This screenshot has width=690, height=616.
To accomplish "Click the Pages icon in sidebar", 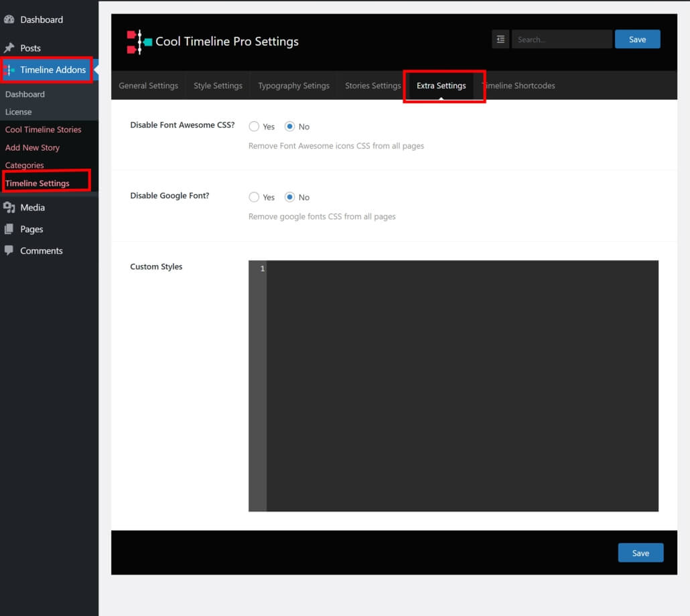I will [x=9, y=229].
